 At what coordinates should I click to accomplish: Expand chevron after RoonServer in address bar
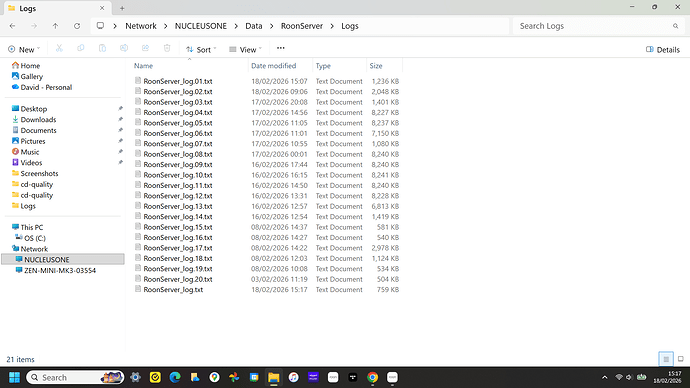[332, 26]
